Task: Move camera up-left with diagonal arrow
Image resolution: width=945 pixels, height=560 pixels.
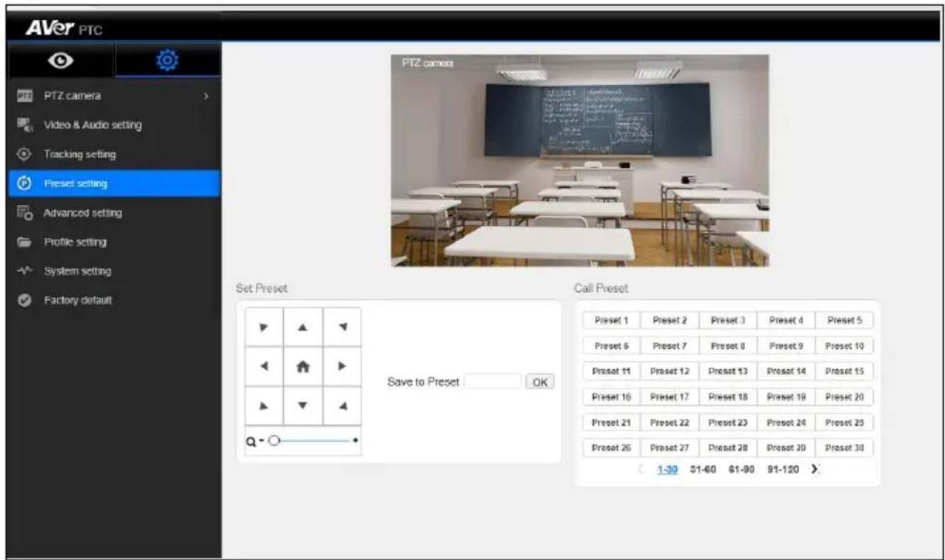Action: pos(265,327)
